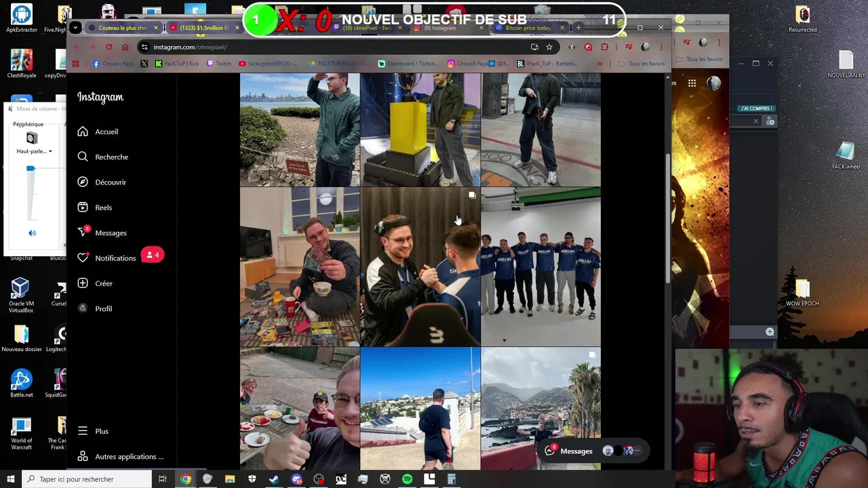Viewport: 868px width, 488px height.
Task: Open Autres applications menu
Action: pos(129,456)
